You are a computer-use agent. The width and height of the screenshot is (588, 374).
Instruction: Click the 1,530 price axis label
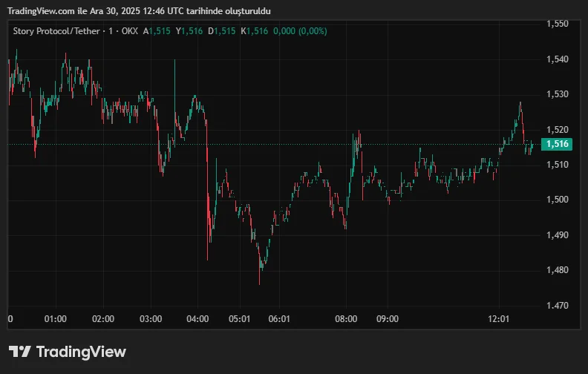click(557, 94)
